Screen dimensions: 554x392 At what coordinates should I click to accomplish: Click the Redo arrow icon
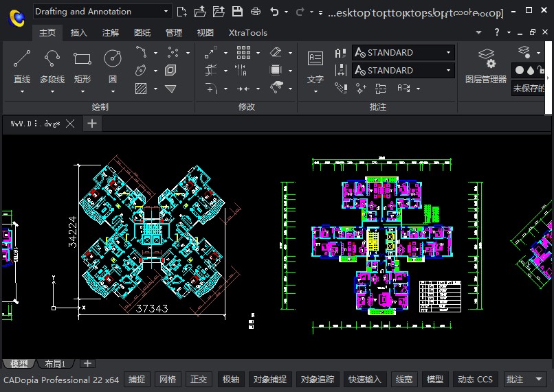click(300, 12)
